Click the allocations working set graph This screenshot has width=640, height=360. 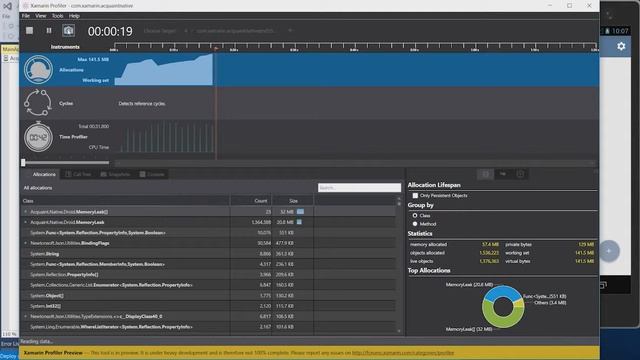tap(164, 69)
